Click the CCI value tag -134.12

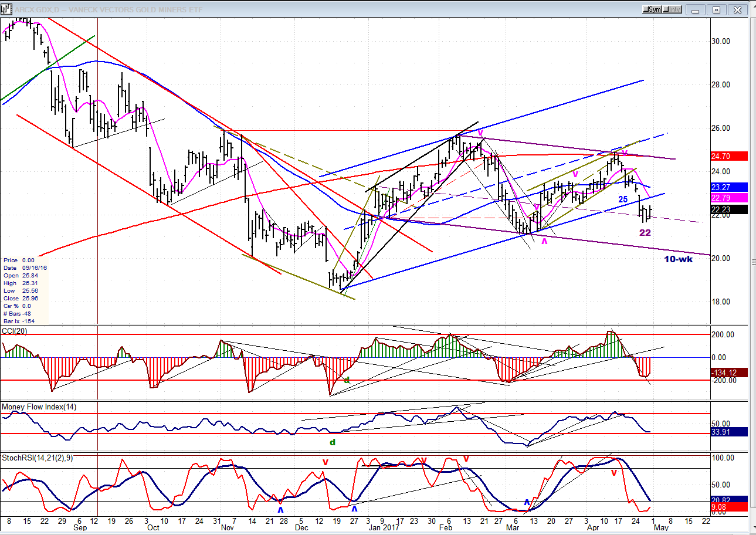[728, 372]
